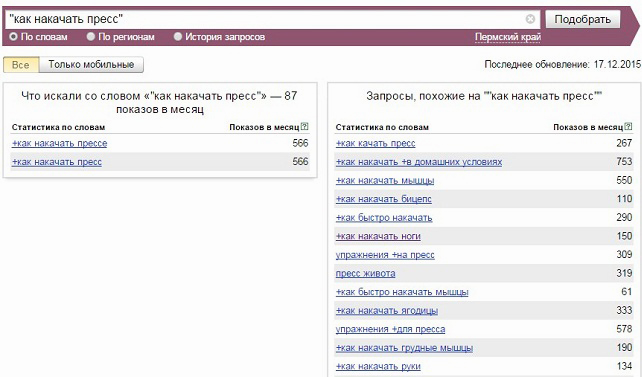Click left panel 'Показов в месяц' header

point(264,127)
